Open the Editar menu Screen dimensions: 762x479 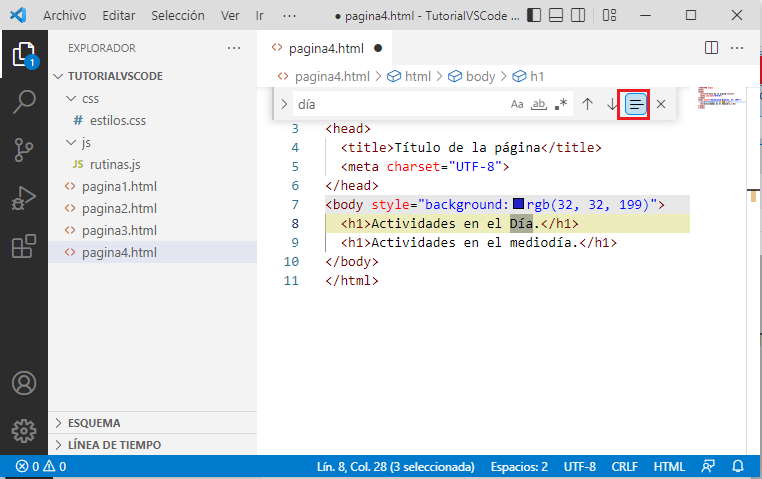[x=119, y=16]
